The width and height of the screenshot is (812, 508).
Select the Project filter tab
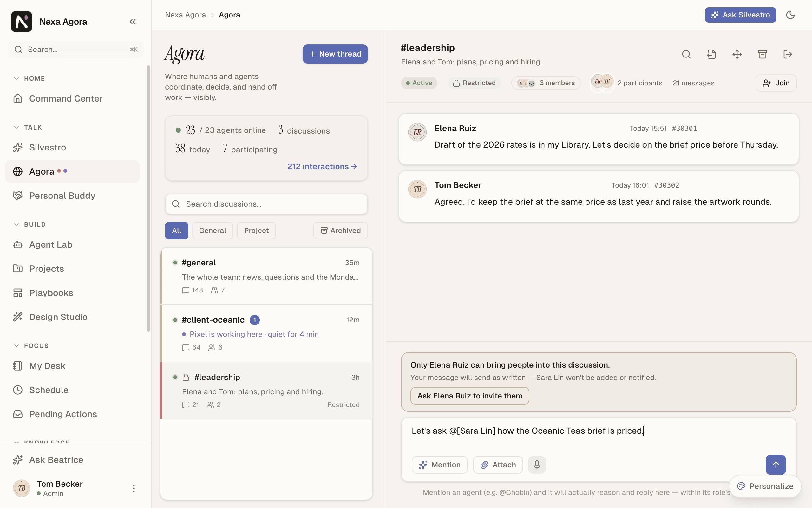pyautogui.click(x=256, y=231)
